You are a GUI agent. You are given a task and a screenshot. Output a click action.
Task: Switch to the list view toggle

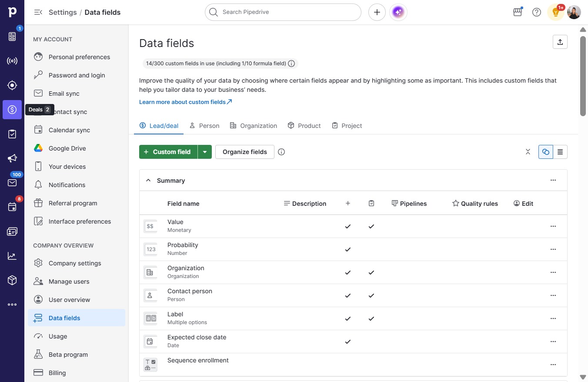tap(560, 152)
